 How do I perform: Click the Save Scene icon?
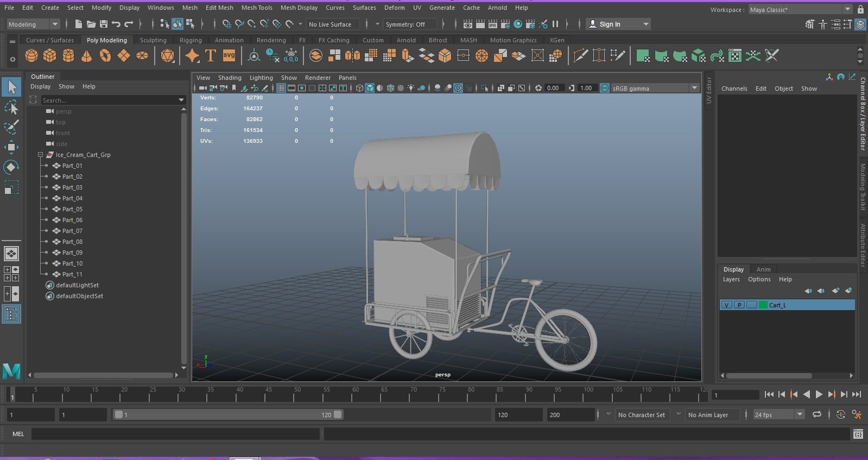(x=103, y=24)
